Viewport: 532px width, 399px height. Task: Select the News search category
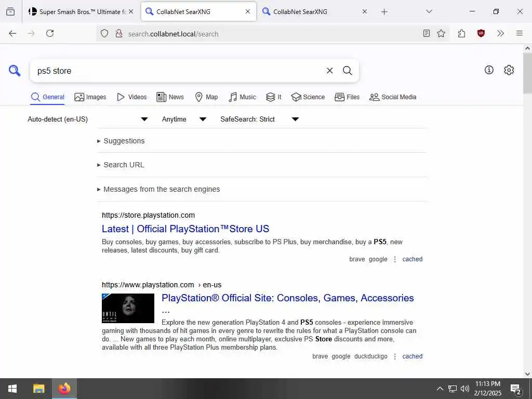coord(170,97)
